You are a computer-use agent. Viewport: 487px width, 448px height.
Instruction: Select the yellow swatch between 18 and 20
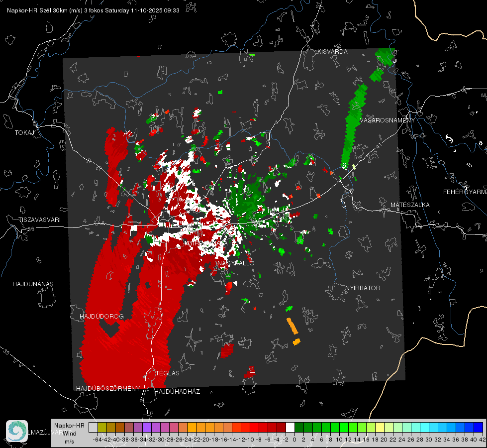pyautogui.click(x=380, y=427)
